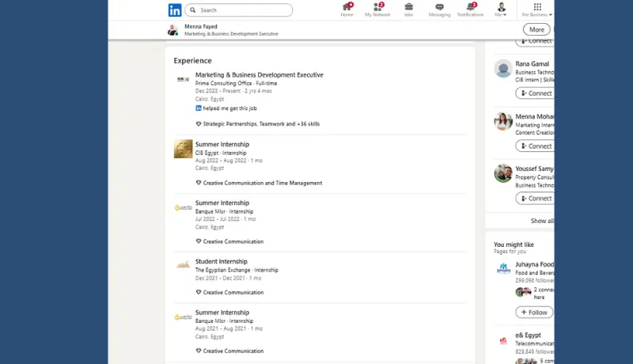Open Menna Mohamed's profile photo
The width and height of the screenshot is (633, 364).
[503, 121]
